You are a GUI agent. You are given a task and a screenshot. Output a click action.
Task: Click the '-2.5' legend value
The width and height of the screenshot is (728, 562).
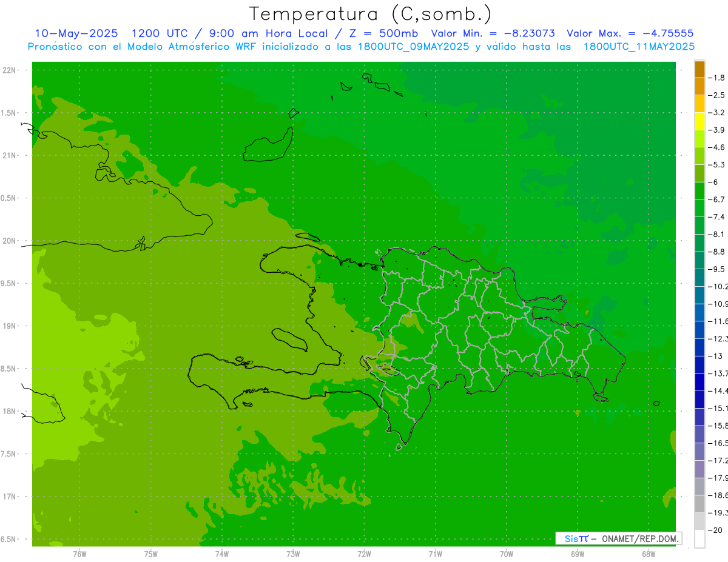[717, 95]
